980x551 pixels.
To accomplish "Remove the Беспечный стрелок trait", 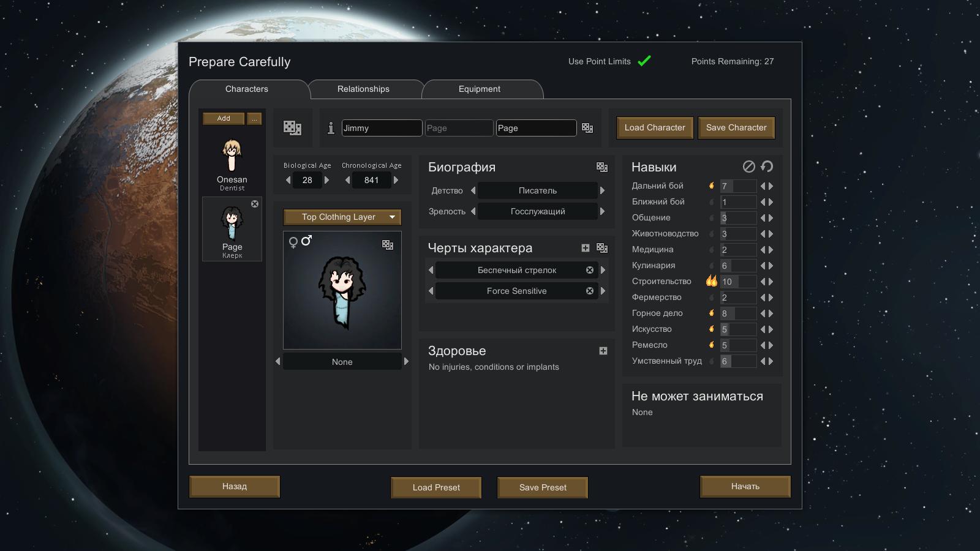I will pyautogui.click(x=590, y=270).
